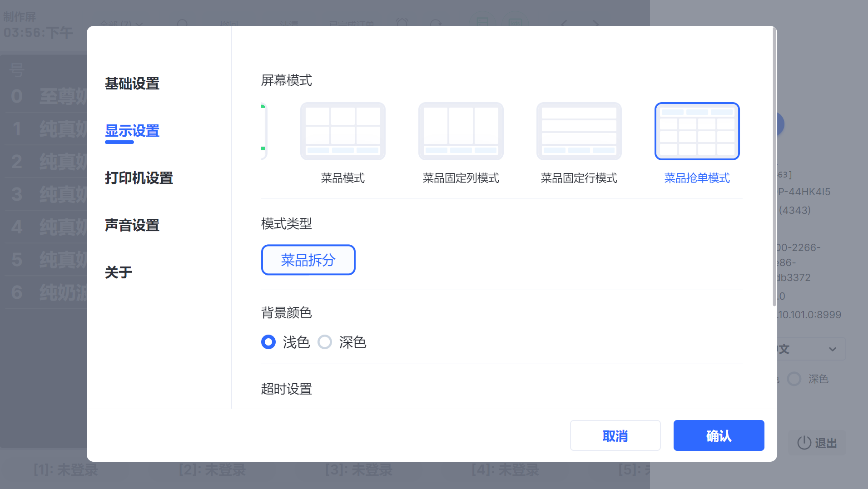Click row 6 纯奶 item in background list
This screenshot has height=489, width=868.
(46, 292)
